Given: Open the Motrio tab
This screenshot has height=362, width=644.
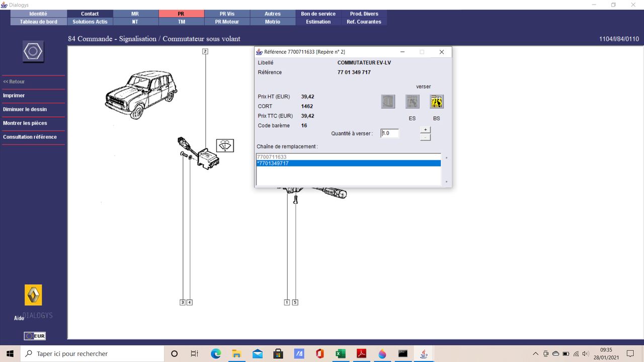Looking at the screenshot, I should pos(273,22).
